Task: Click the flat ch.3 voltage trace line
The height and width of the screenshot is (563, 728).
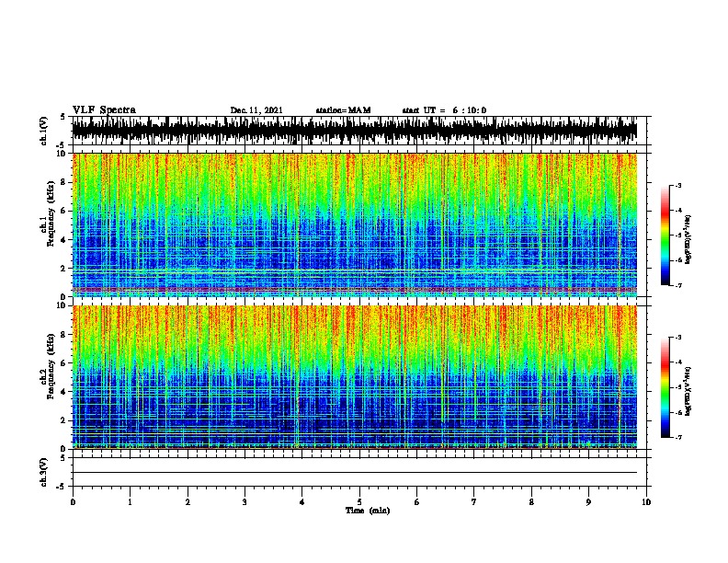Action: coord(355,473)
